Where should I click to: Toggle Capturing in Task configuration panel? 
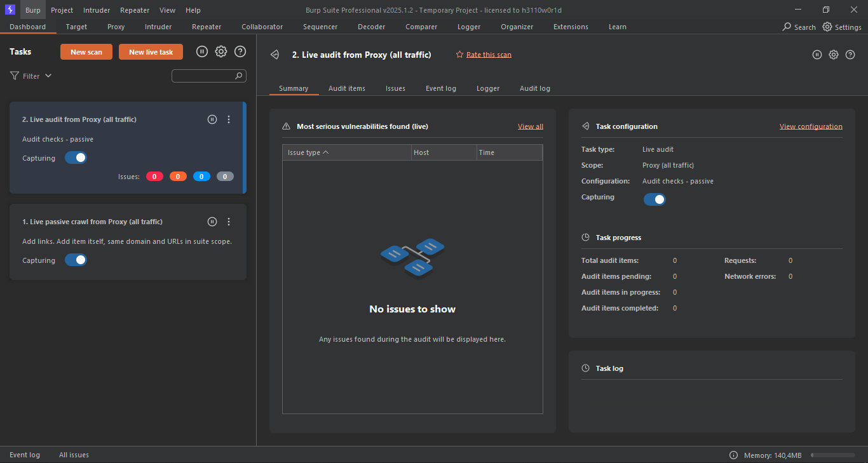(x=654, y=199)
